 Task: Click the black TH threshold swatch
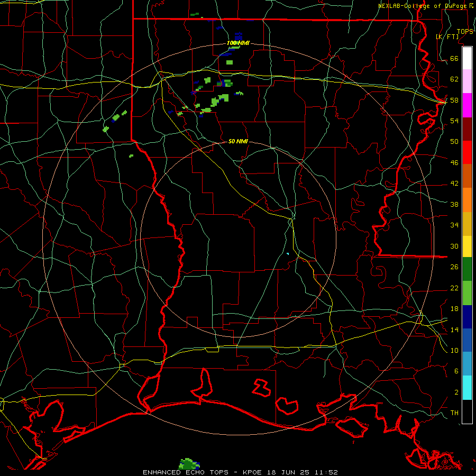tap(467, 411)
